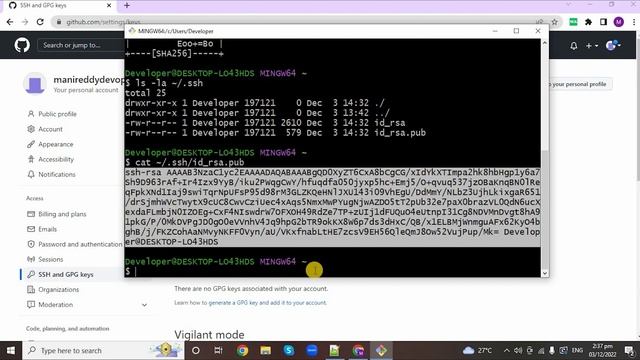Open File Explorer from taskbar
Image resolution: width=640 pixels, height=360 pixels.
tap(265, 350)
